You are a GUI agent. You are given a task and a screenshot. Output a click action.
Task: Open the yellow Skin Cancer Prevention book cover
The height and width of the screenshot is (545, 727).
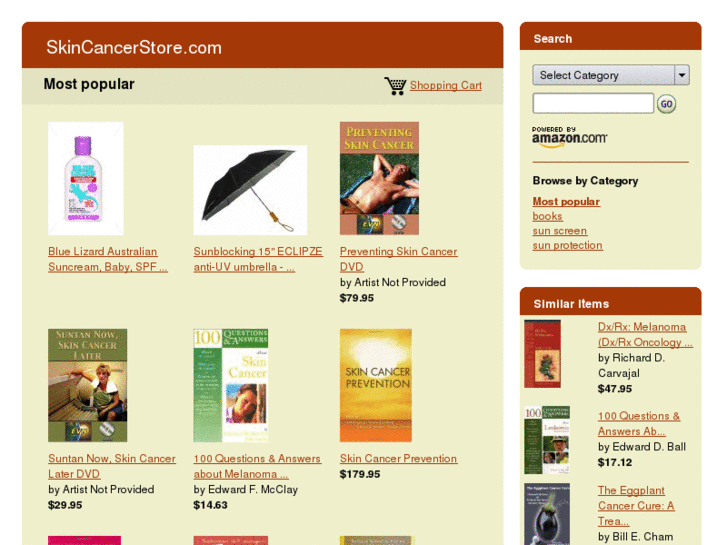tap(376, 385)
